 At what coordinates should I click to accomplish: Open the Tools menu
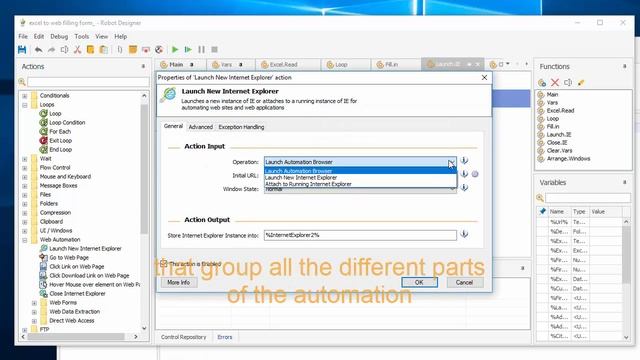[x=82, y=36]
